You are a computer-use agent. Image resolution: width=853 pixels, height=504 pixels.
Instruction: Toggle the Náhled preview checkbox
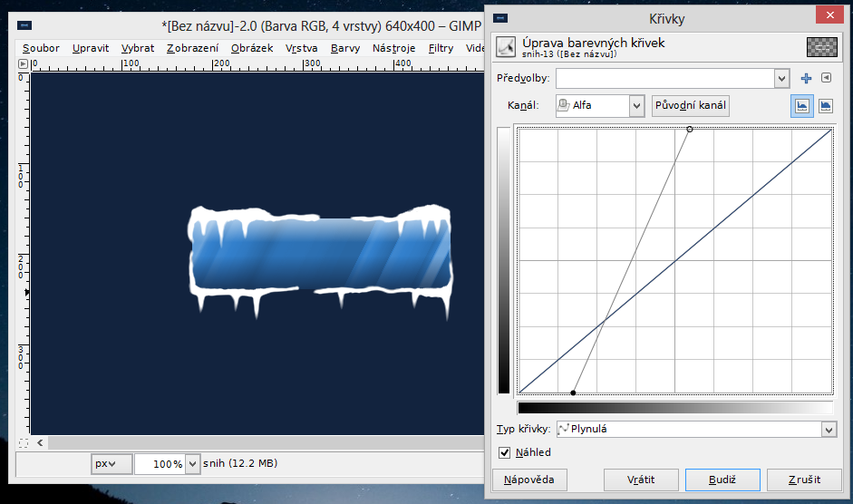click(x=504, y=452)
